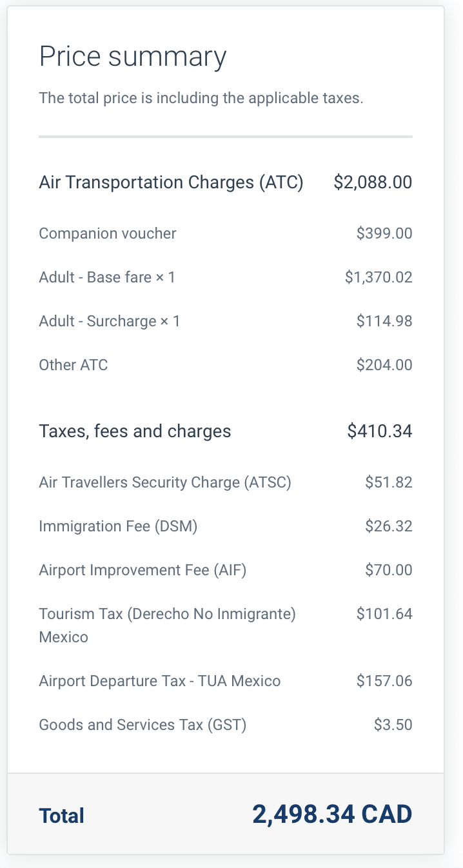Select Adult - Base fare × 1
463x868 pixels.
[107, 277]
